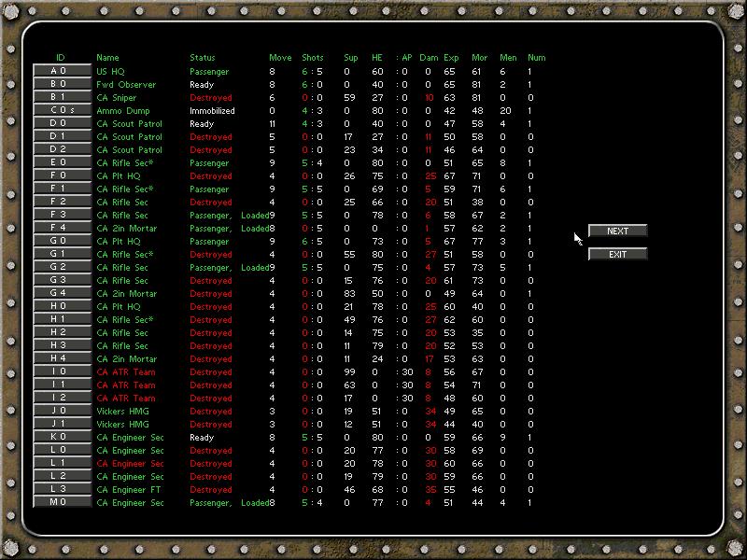The height and width of the screenshot is (560, 747).
Task: Choose the B1 CA Sniper ID button
Action: point(62,97)
